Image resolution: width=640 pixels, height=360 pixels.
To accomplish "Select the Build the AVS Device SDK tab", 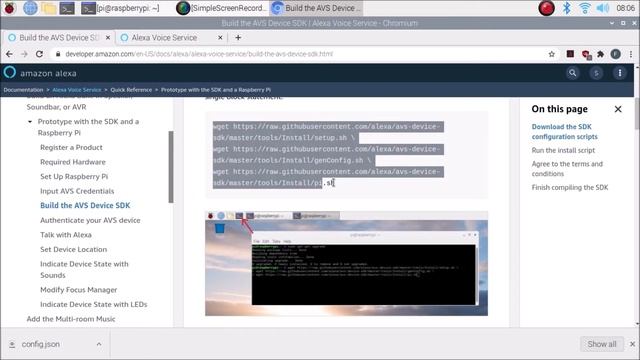I will pyautogui.click(x=59, y=38).
